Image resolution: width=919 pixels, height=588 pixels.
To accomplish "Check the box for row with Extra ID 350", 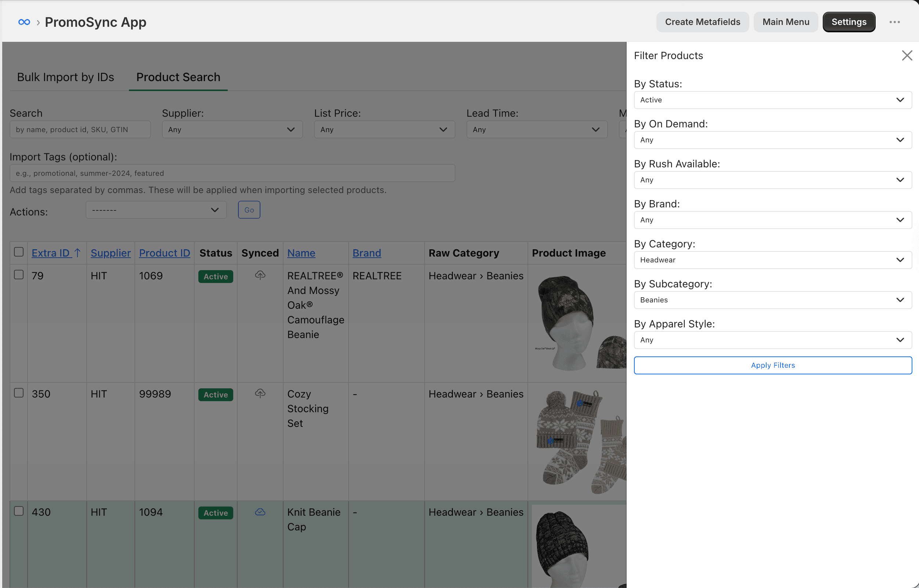I will coord(19,393).
